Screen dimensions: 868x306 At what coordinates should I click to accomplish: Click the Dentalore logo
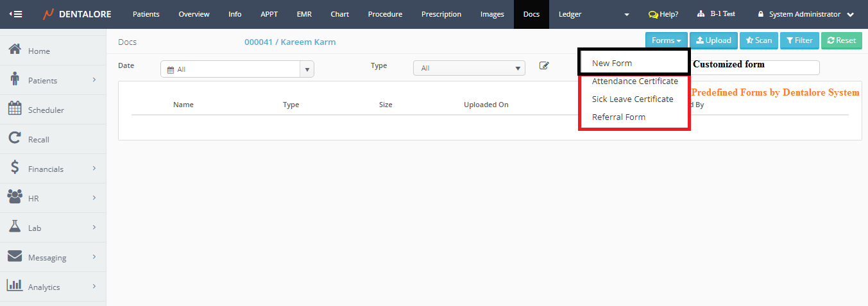pyautogui.click(x=77, y=14)
